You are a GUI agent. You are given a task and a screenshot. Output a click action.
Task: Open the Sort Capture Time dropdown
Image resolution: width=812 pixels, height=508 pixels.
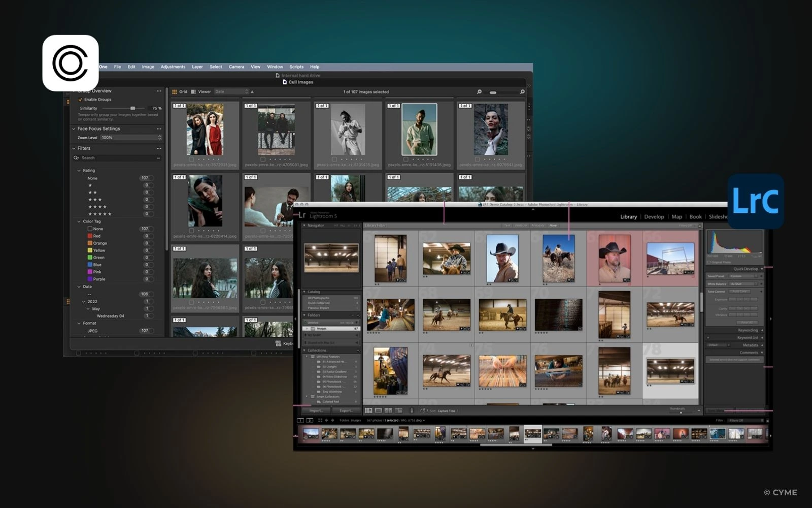click(447, 410)
